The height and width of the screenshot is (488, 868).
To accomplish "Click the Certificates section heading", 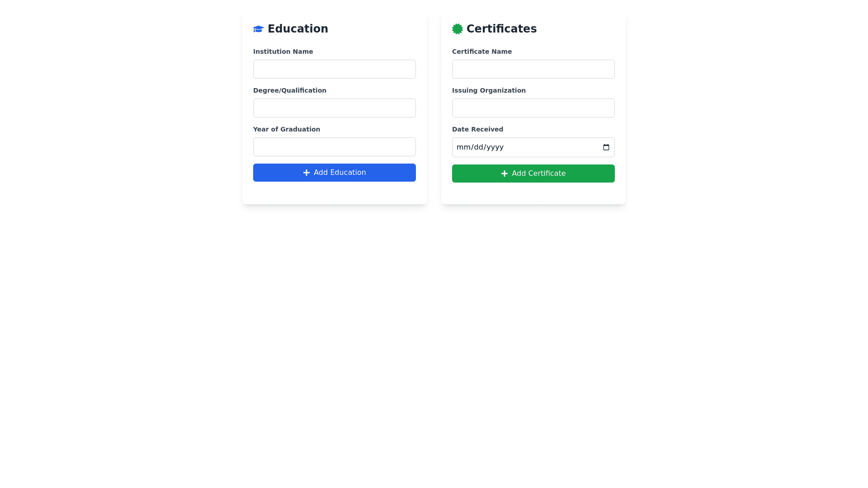I will 501,29.
